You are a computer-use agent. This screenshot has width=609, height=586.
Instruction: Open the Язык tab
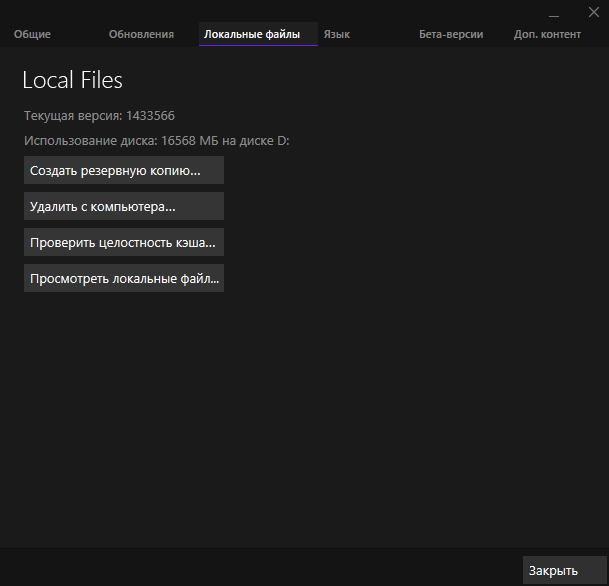click(337, 34)
